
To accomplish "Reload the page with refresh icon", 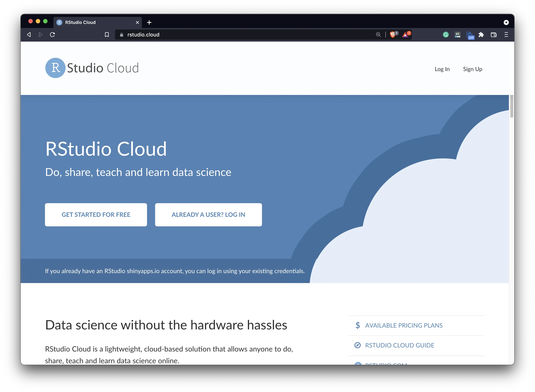I will pos(53,35).
